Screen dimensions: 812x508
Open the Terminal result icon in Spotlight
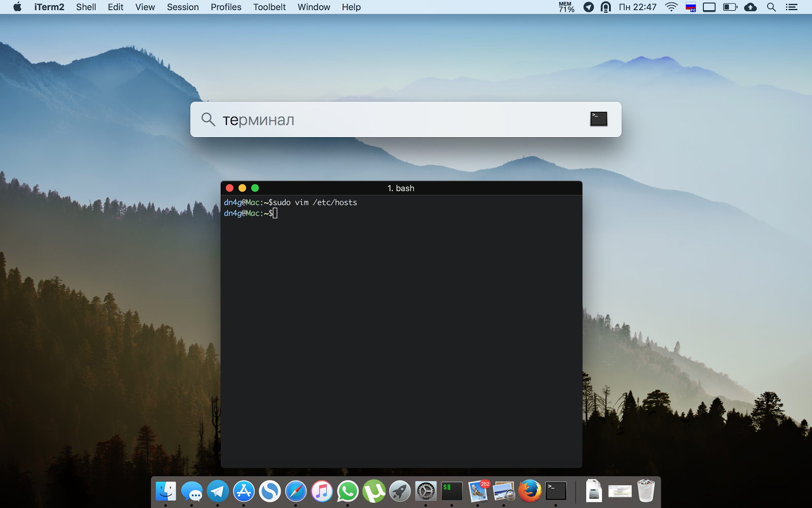(599, 119)
